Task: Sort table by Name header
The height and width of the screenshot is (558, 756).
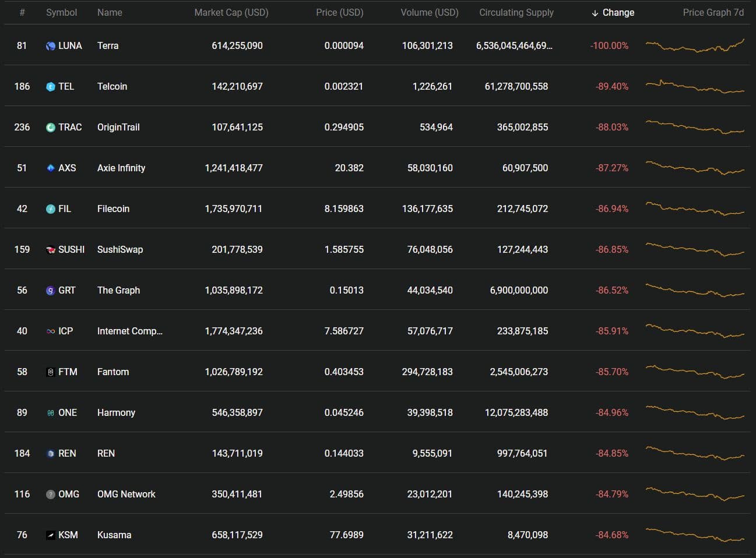Action: pyautogui.click(x=110, y=12)
